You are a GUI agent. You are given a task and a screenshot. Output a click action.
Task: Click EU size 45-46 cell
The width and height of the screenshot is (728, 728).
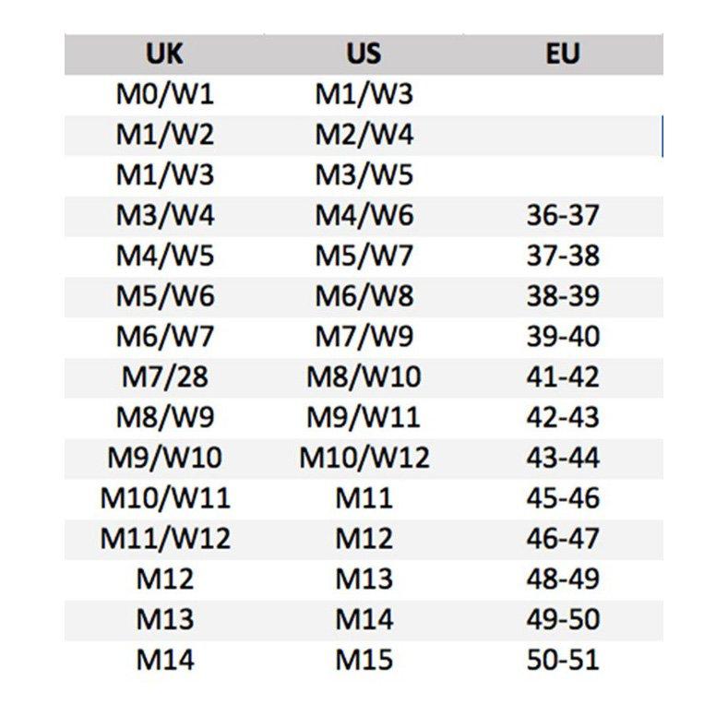coord(562,498)
